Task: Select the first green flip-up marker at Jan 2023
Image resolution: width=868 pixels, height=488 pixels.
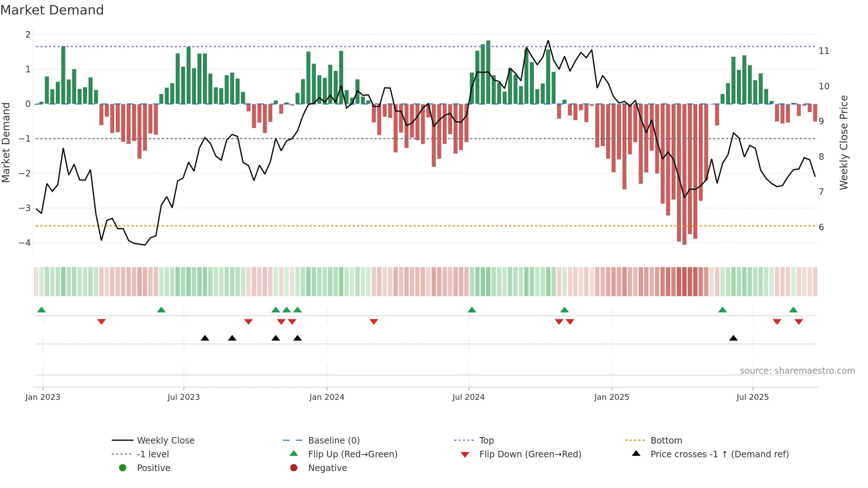Action: 42,310
